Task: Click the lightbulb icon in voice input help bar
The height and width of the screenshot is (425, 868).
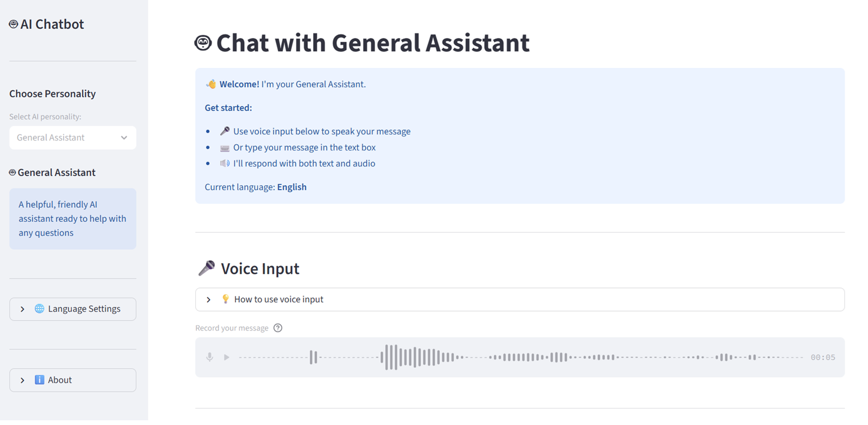Action: click(225, 299)
